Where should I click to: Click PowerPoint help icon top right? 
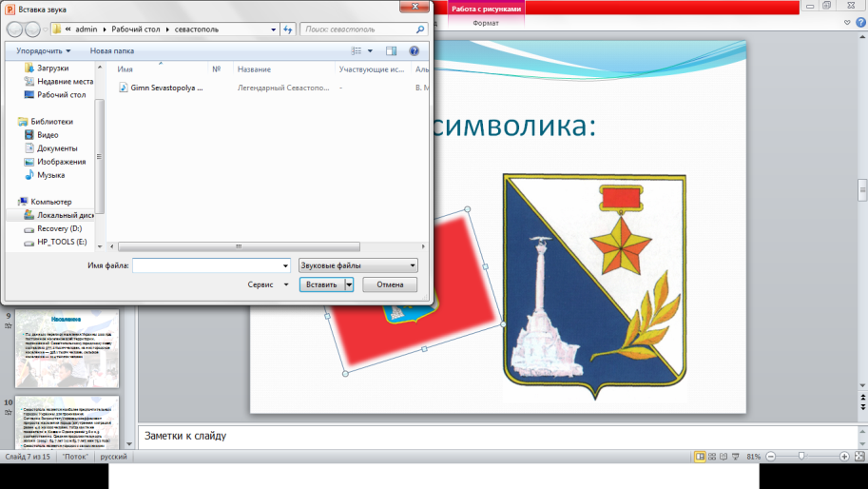[x=860, y=23]
